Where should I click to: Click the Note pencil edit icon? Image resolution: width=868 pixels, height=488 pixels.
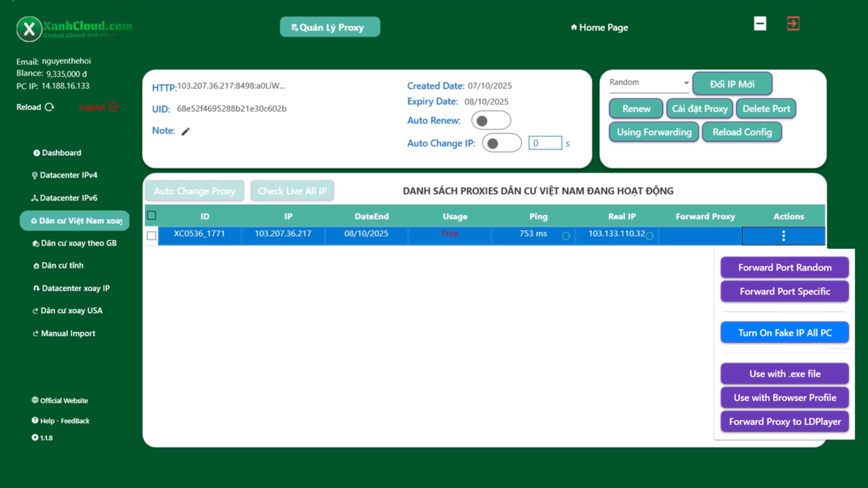(185, 131)
